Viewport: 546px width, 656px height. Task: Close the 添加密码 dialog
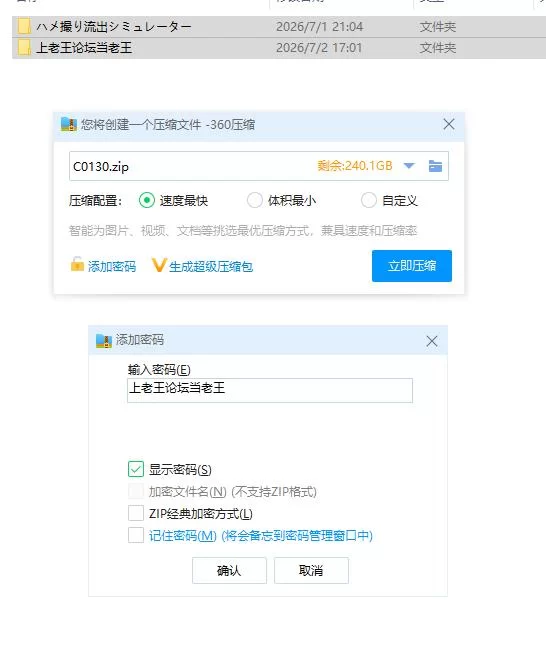pos(432,341)
